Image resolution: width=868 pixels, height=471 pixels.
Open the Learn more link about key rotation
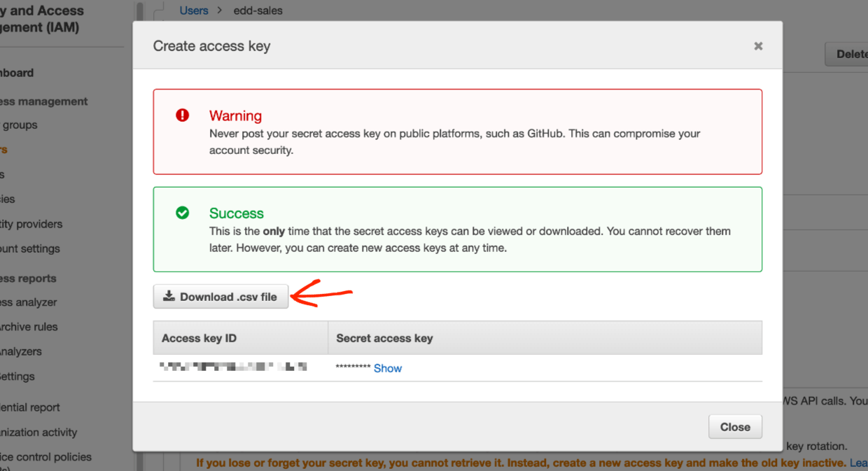click(x=860, y=463)
